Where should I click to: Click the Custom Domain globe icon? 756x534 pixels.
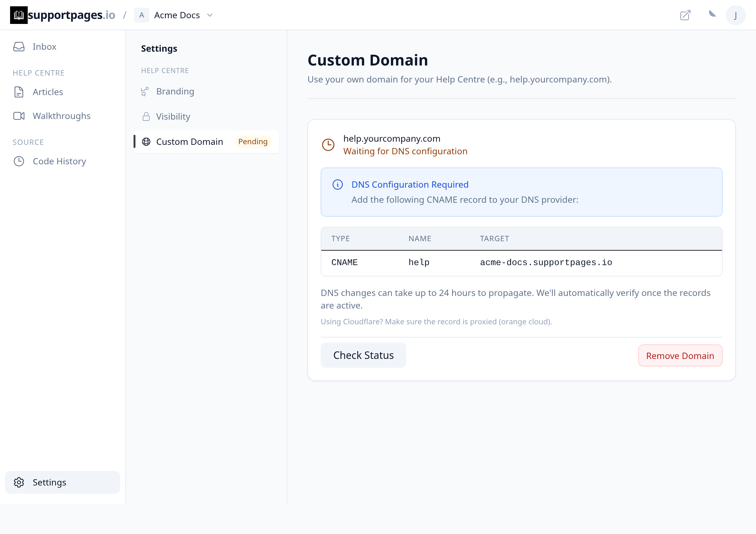click(146, 142)
